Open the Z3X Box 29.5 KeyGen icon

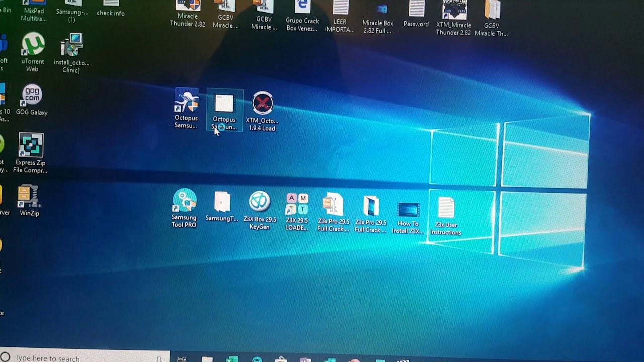click(x=260, y=210)
